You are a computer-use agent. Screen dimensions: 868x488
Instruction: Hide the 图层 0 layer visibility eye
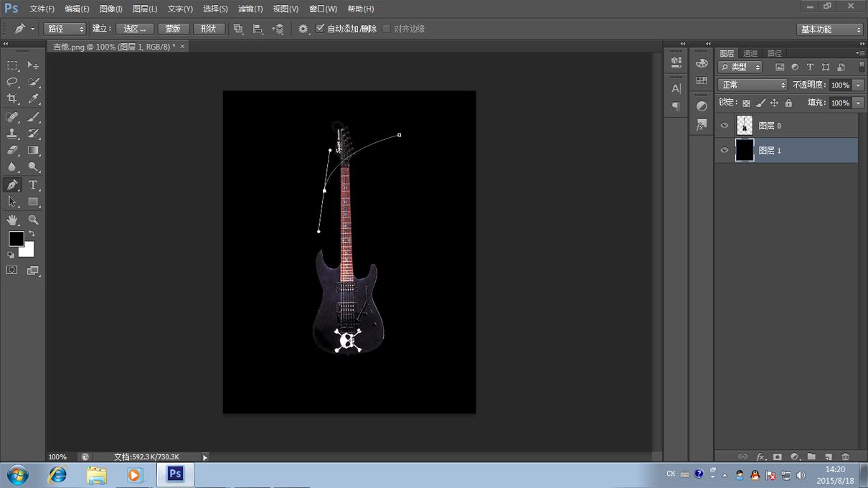(x=725, y=126)
